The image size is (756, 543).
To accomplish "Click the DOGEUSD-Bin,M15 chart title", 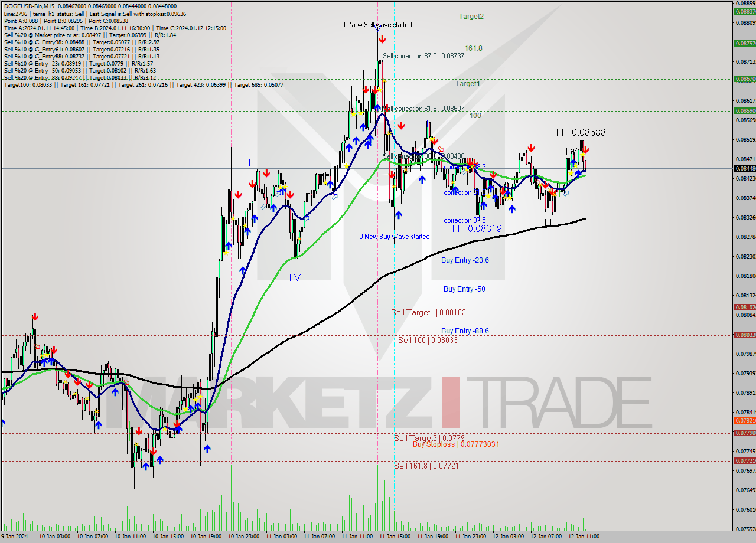I will [x=30, y=6].
